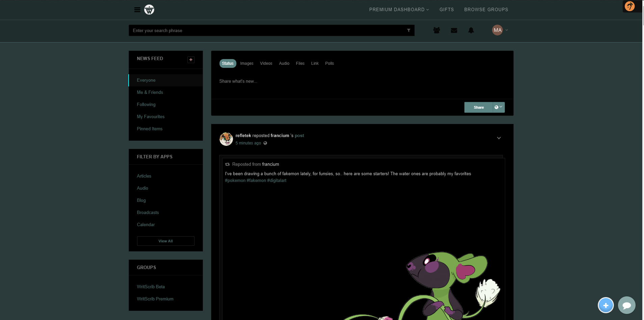Screen dimensions: 644x320
Task: Click the site logo in the header
Action: [x=149, y=10]
